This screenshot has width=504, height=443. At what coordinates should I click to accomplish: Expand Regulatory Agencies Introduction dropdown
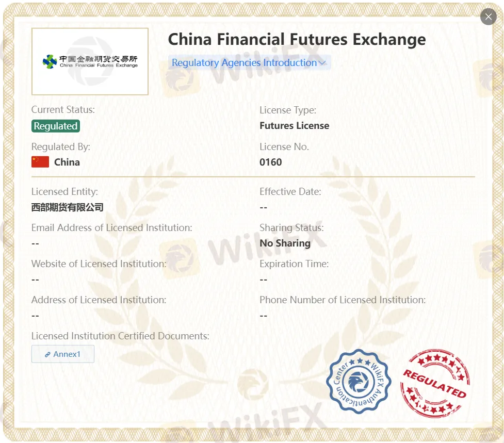[x=244, y=63]
